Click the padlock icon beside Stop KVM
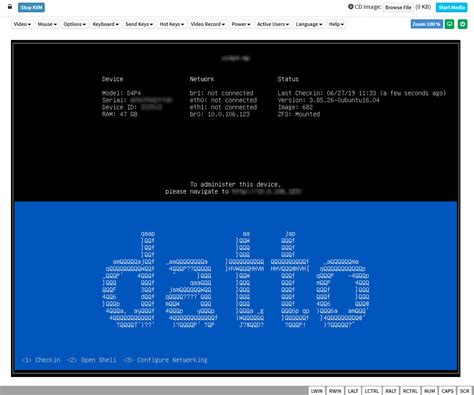Viewport: 474px width, 395px height. click(x=10, y=7)
